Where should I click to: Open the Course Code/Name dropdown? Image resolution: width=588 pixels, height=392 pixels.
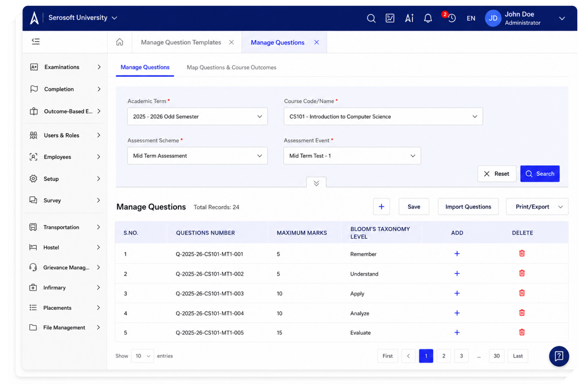tap(383, 117)
